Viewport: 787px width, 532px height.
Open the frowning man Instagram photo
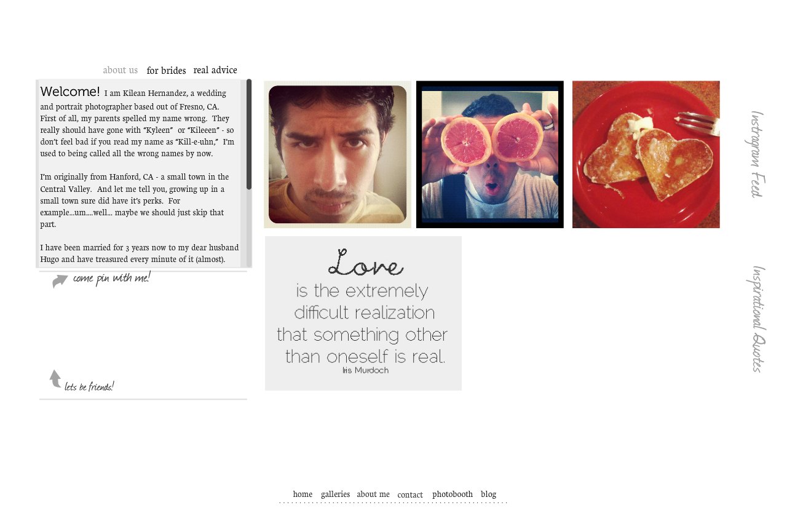[338, 154]
